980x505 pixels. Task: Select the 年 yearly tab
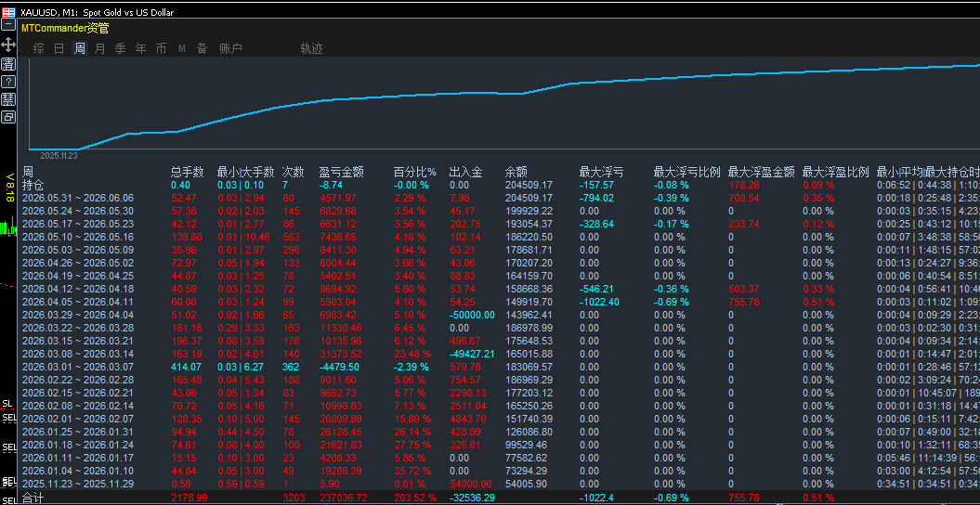point(141,48)
